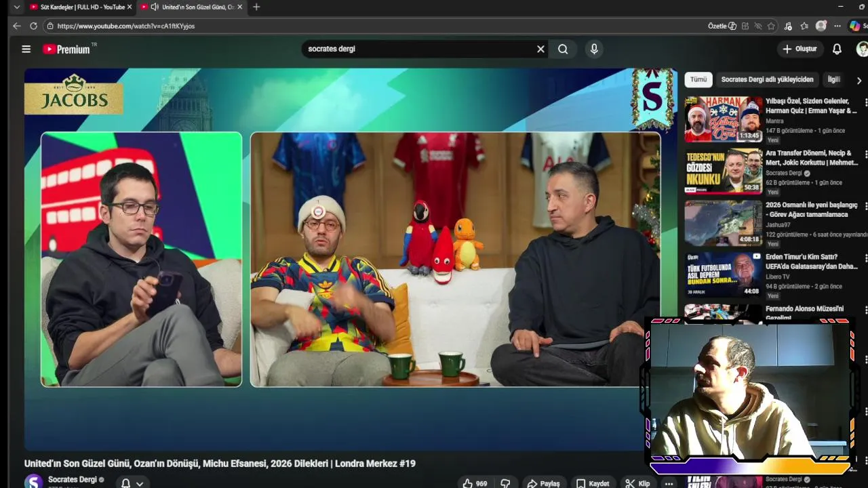868x488 pixels.
Task: Open YouTube account avatar menu
Action: click(x=862, y=49)
